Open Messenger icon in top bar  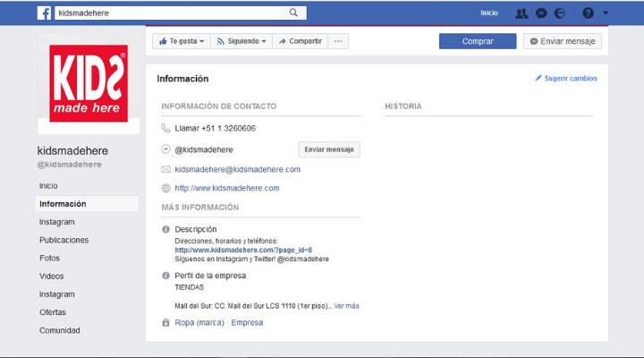click(x=541, y=13)
